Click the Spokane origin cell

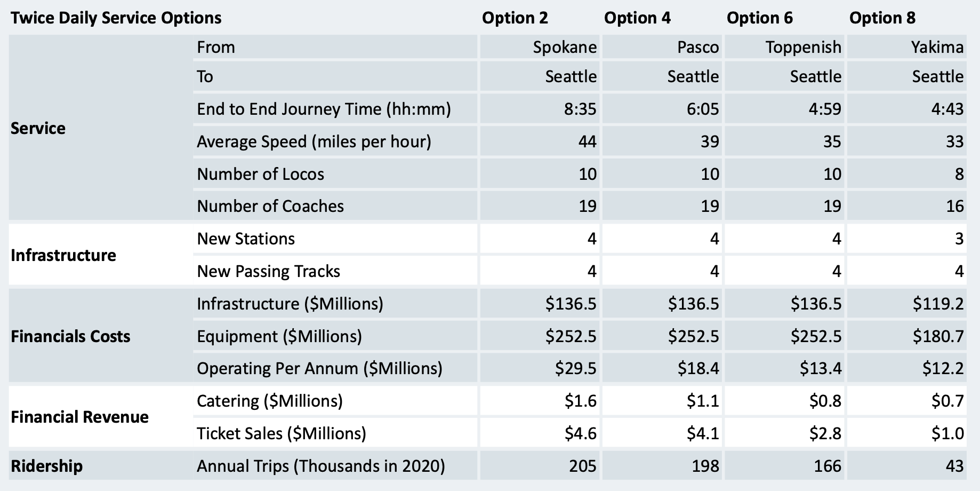tap(565, 47)
